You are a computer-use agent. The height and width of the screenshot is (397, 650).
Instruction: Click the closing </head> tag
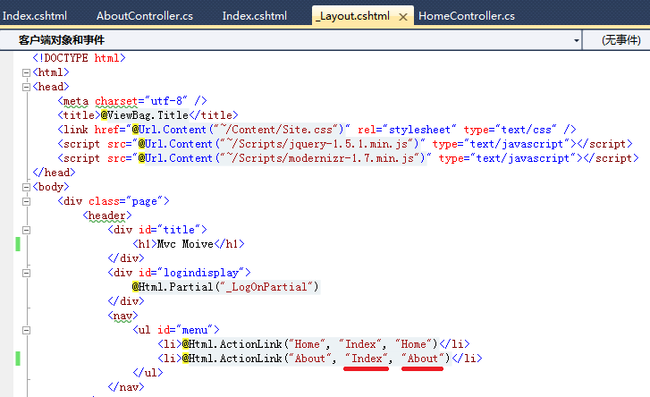[x=54, y=173]
